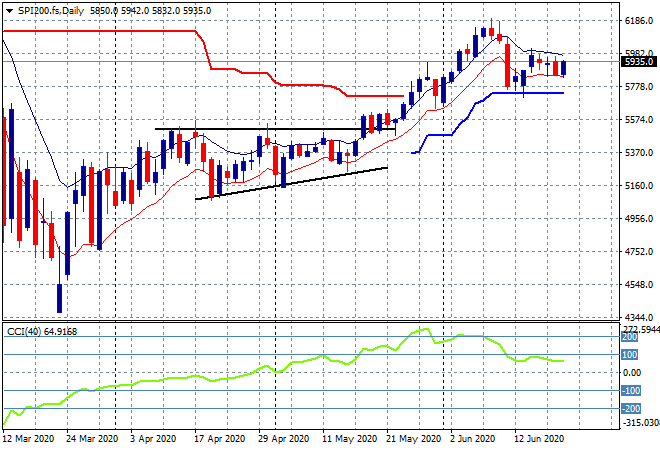Select the 5160.0 price axis label

[639, 186]
